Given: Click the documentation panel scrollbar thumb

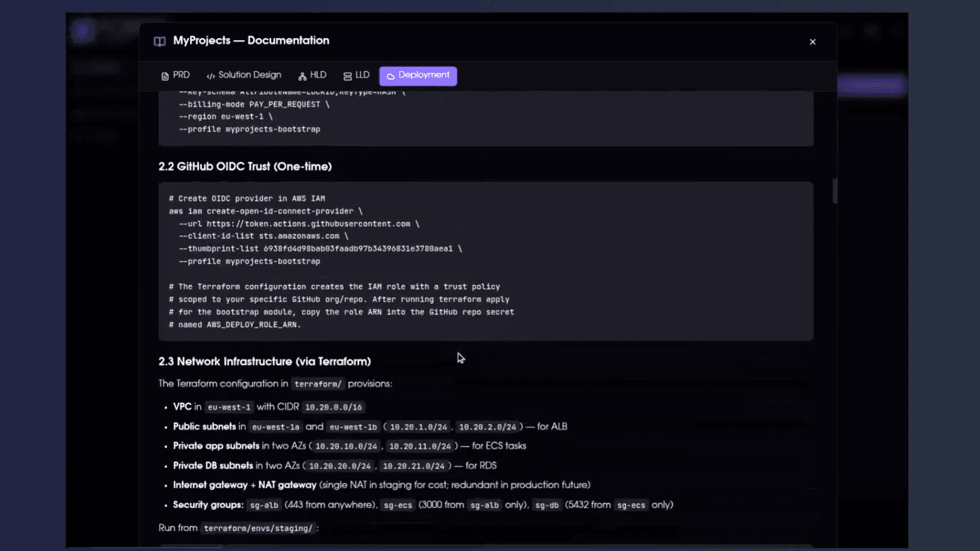Looking at the screenshot, I should point(835,191).
